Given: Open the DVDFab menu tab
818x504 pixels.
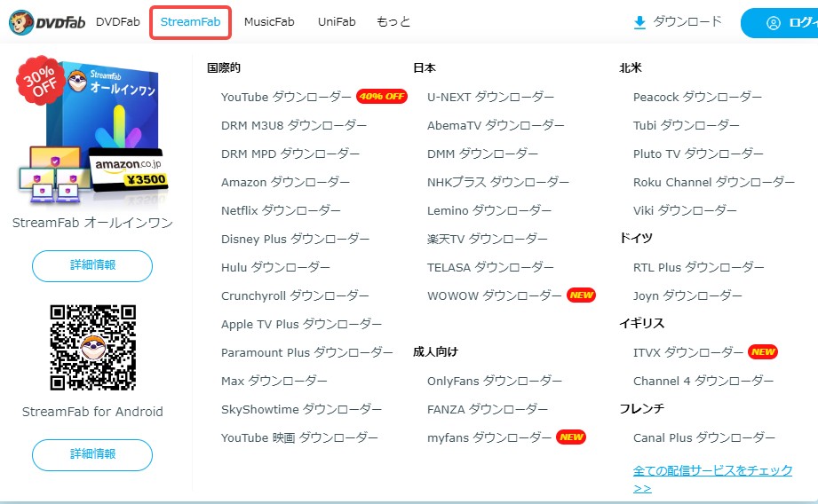Looking at the screenshot, I should [118, 22].
